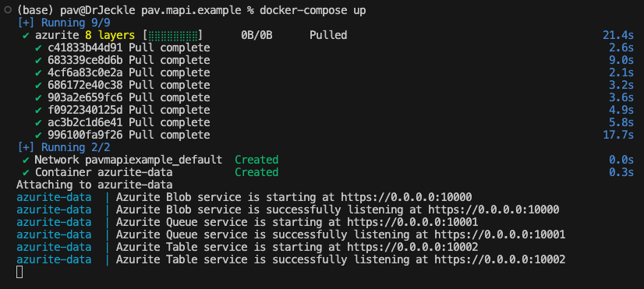Click the 21.4s timing for azurite
Screen dimensions: 644x289
pyautogui.click(x=618, y=36)
